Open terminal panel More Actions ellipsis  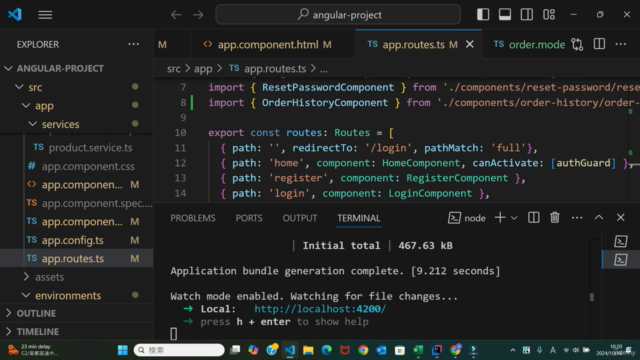[577, 218]
